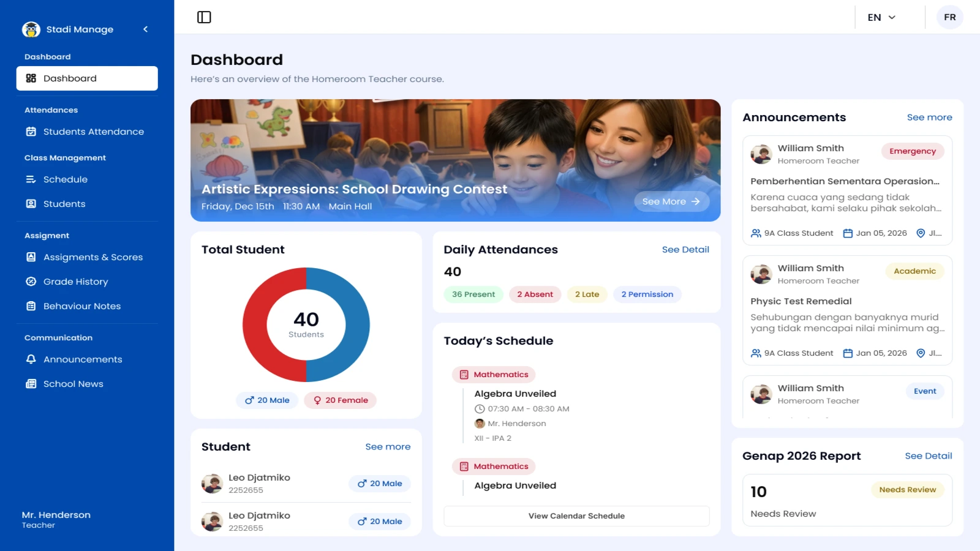
Task: Click Mr. Henderson avatar in schedule
Action: [x=480, y=424]
